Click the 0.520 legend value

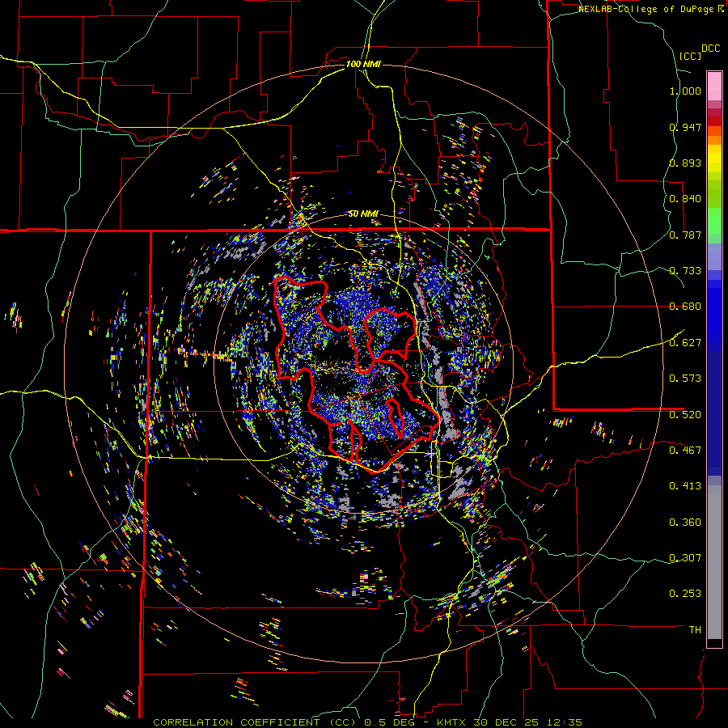pyautogui.click(x=685, y=415)
